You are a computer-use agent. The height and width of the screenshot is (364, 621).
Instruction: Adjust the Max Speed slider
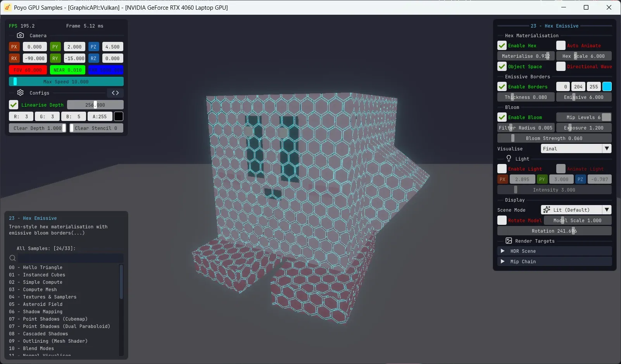[x=66, y=81]
